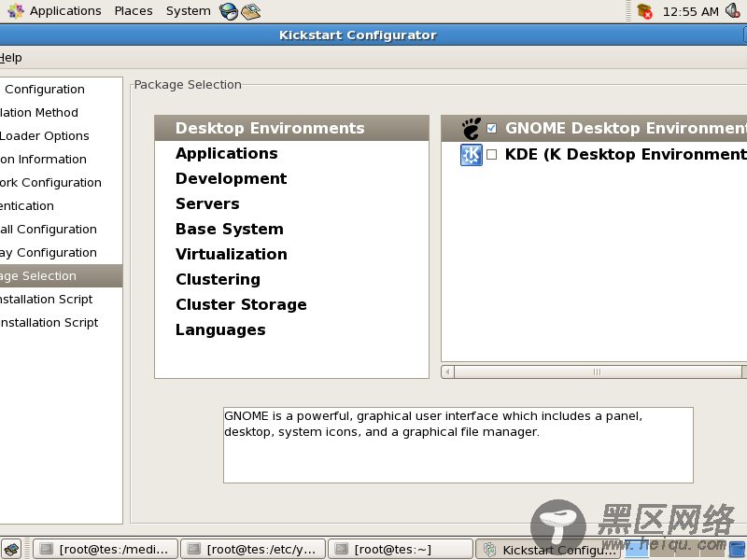
Task: Open the System menu
Action: pyautogui.click(x=189, y=11)
